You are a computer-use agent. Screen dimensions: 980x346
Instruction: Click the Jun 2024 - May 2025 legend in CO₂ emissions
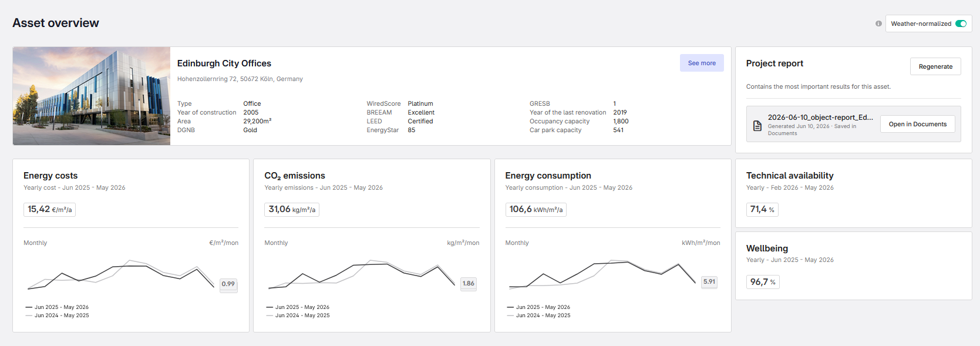click(x=298, y=315)
